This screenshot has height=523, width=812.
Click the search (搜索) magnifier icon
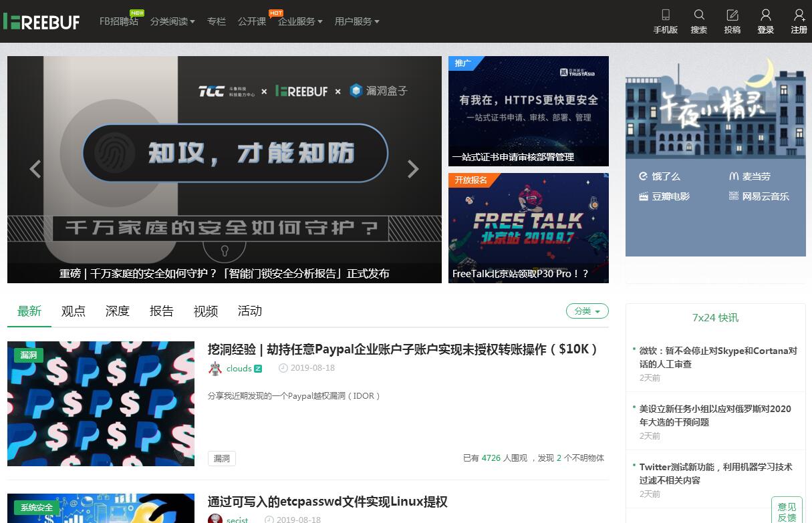coord(699,15)
